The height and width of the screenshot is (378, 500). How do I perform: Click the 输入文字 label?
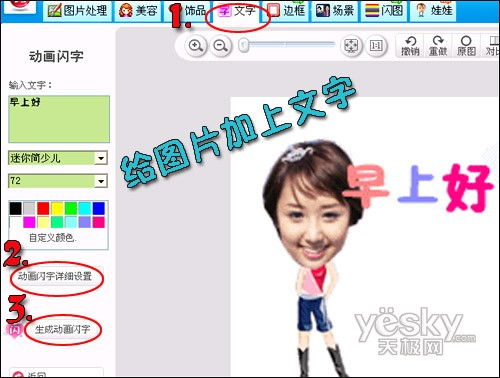[30, 85]
